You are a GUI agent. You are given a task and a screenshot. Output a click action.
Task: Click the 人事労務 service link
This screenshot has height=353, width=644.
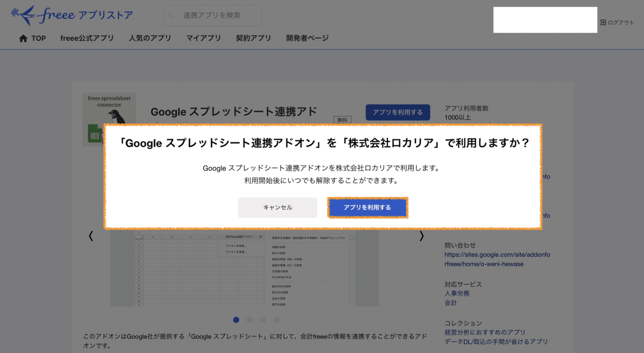point(457,293)
